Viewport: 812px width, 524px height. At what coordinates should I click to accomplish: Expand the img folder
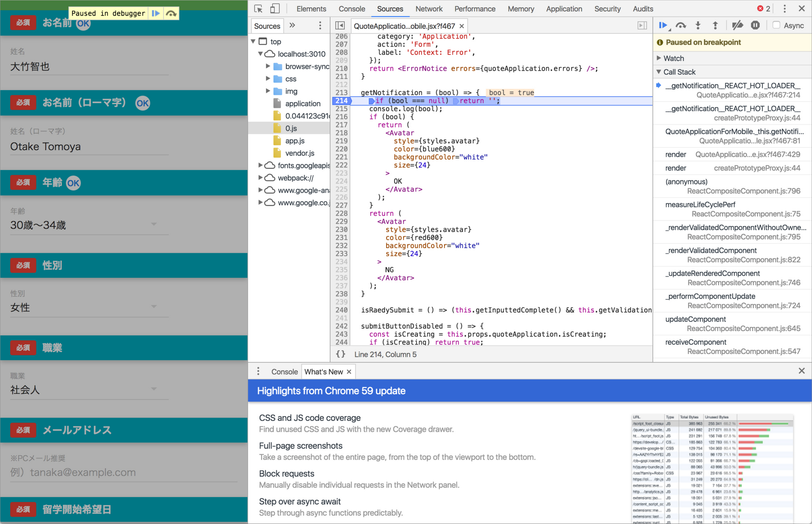coord(268,91)
